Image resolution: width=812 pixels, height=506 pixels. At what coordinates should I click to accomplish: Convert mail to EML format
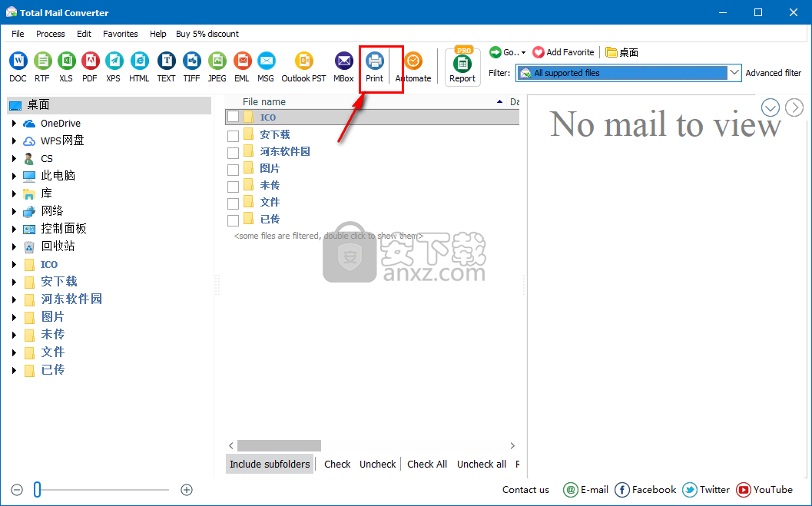(242, 67)
